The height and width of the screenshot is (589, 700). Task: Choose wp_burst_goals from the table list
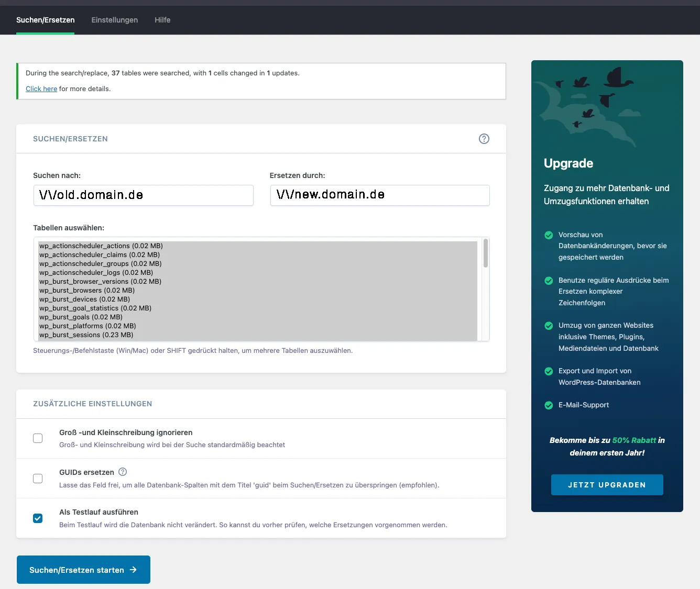click(x=81, y=317)
